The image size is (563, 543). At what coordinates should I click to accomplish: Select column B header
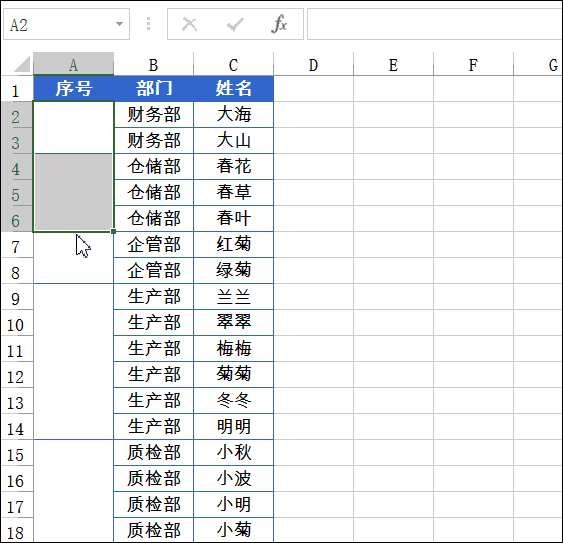coord(154,64)
